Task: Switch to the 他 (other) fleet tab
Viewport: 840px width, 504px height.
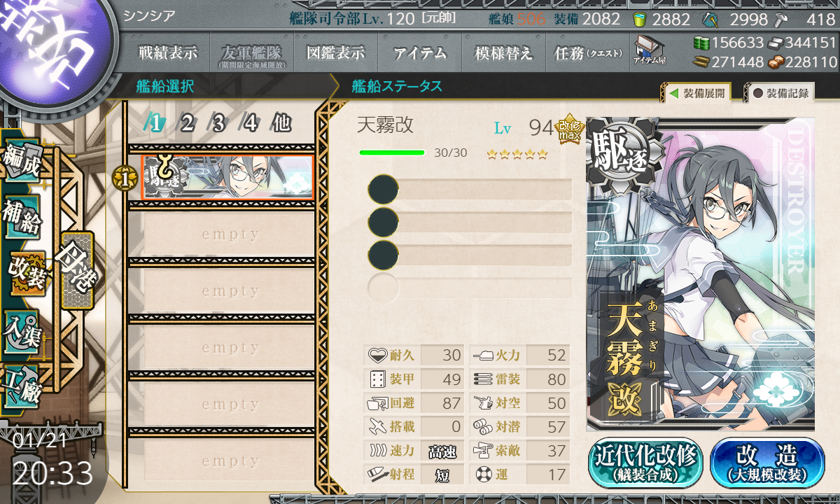Action: pyautogui.click(x=281, y=123)
